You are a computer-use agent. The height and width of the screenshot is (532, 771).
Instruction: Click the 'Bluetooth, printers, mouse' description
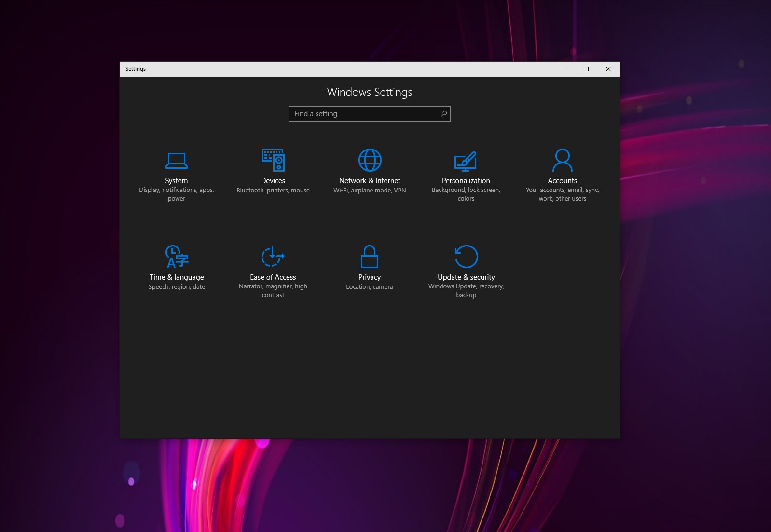273,191
